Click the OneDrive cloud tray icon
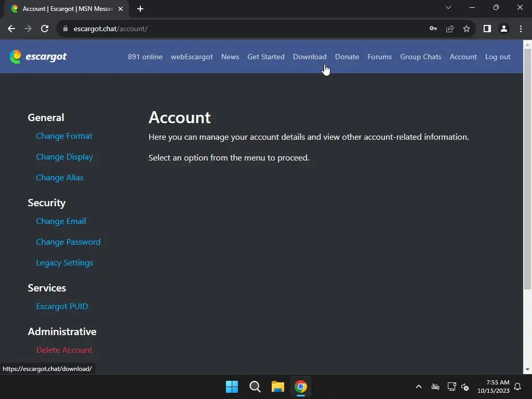Viewport: 532px width, 399px height. (435, 387)
